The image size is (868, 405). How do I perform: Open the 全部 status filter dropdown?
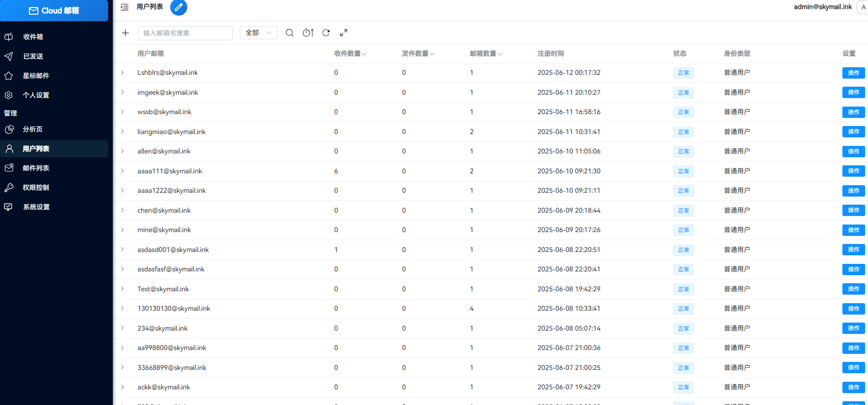259,33
